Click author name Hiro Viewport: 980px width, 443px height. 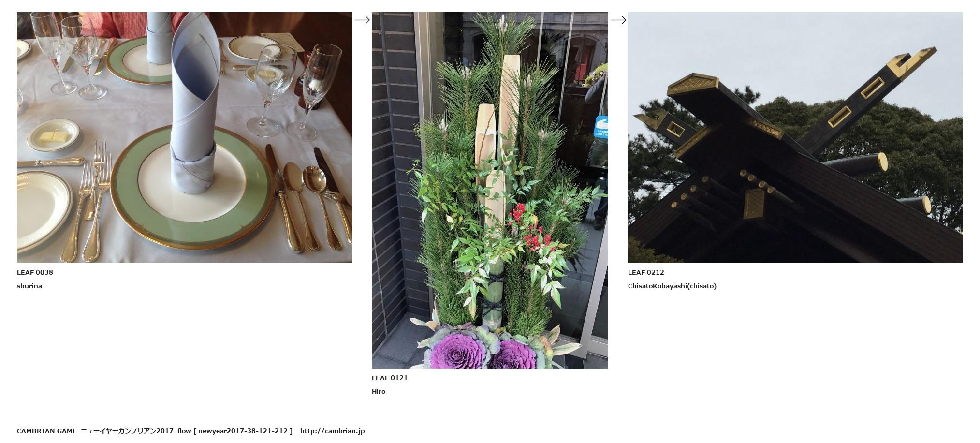tap(379, 391)
